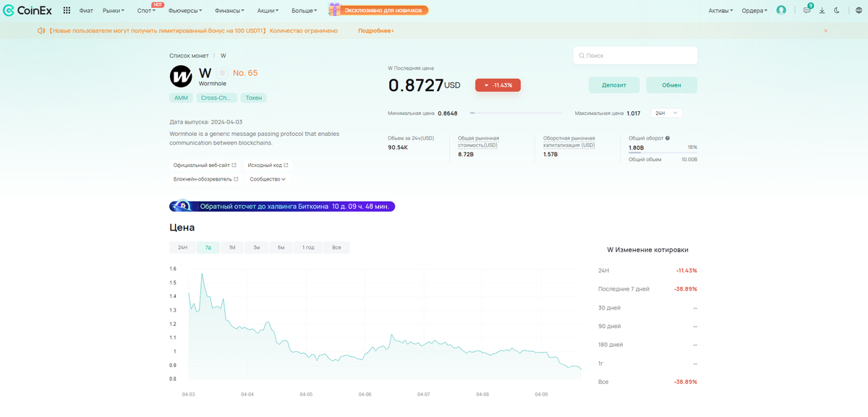Expand the Сообщество links dropdown
The image size is (868, 417).
tap(268, 179)
